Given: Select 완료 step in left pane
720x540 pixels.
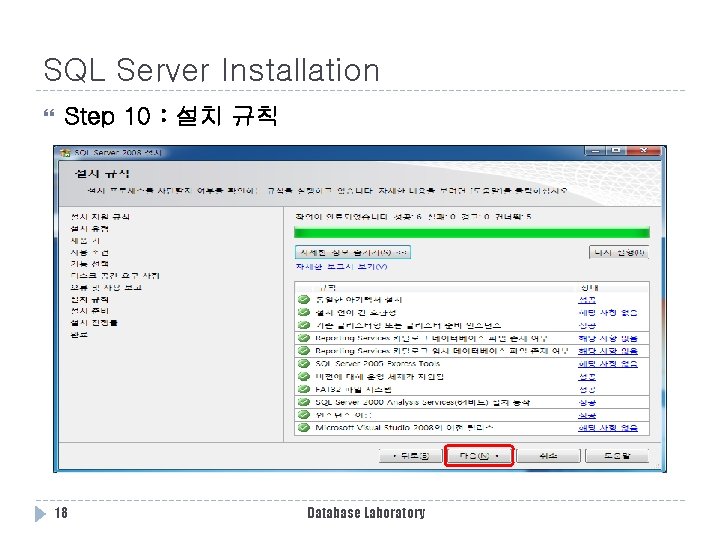Looking at the screenshot, I should [79, 335].
